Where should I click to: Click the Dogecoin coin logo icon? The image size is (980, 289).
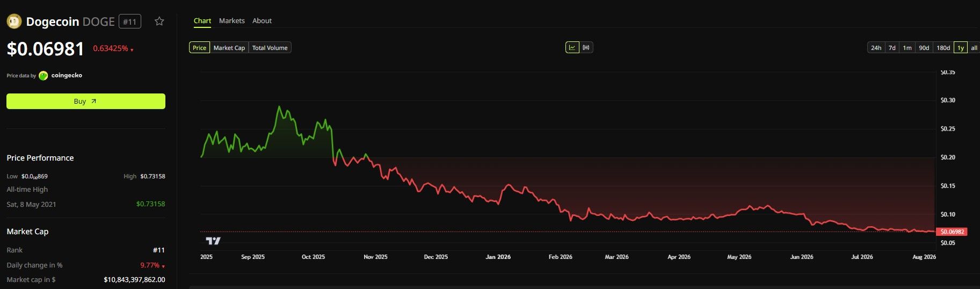(x=14, y=21)
